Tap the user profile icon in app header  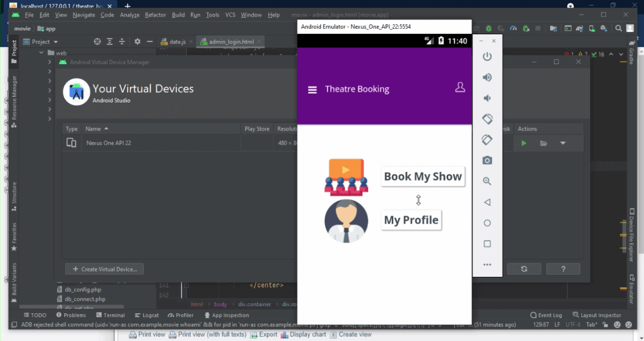[460, 88]
